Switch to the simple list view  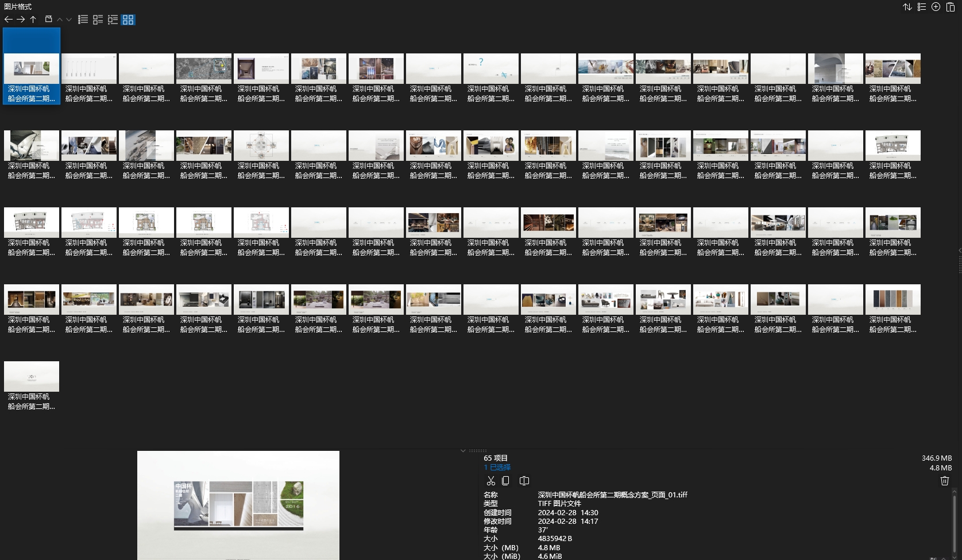coord(83,20)
